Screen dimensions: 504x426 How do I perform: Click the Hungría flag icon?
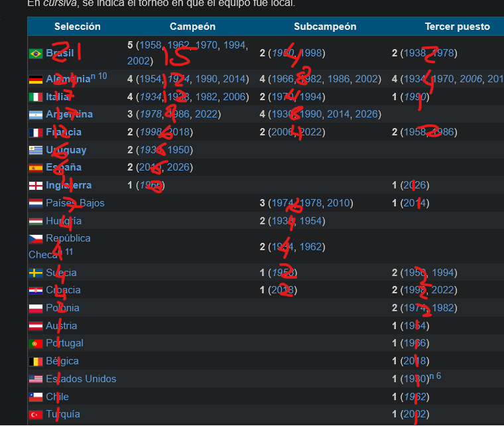(36, 221)
